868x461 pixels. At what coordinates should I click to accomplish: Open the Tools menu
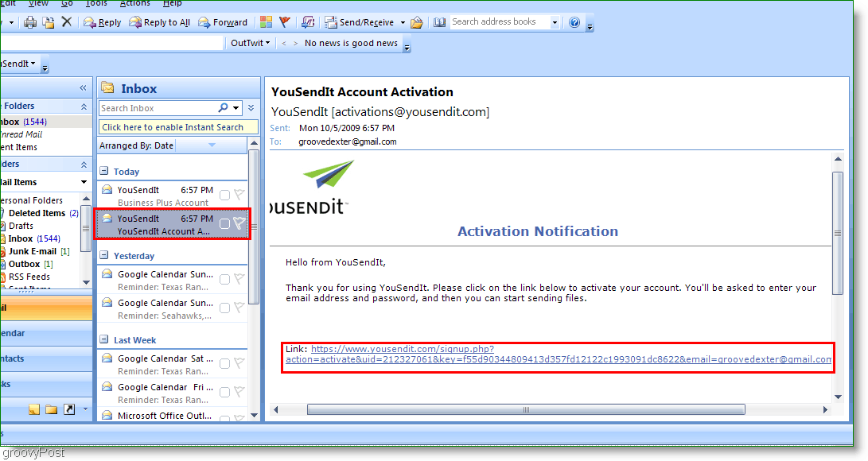click(x=97, y=3)
